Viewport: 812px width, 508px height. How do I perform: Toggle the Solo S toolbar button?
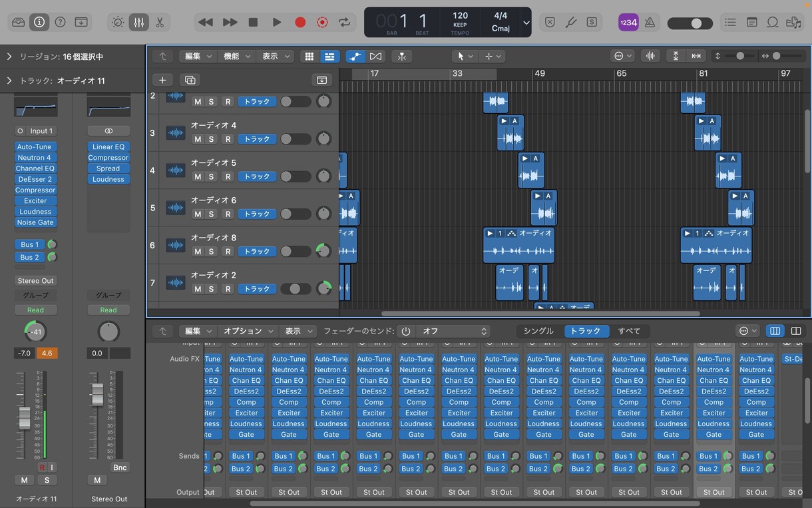click(x=592, y=22)
